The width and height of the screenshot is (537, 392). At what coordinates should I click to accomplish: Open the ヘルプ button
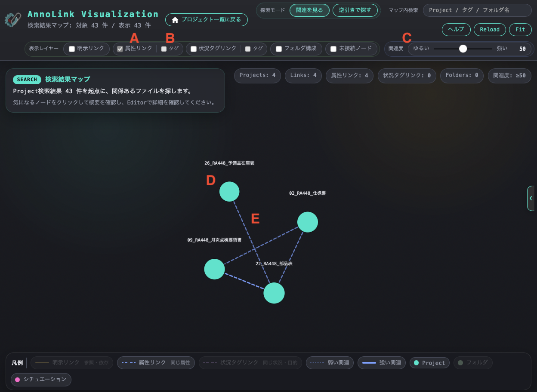[x=456, y=30]
